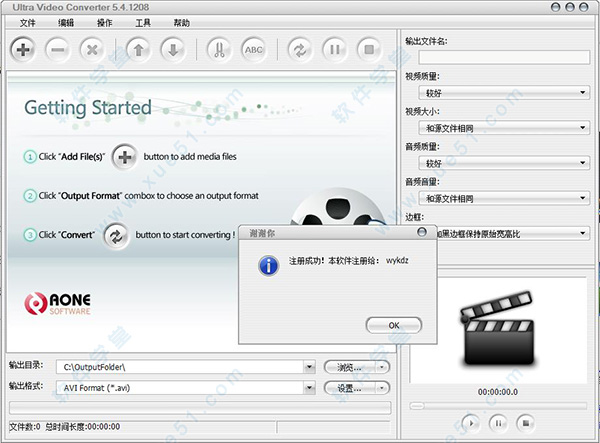Image resolution: width=600 pixels, height=443 pixels.
Task: Play the preview video
Action: pyautogui.click(x=471, y=423)
